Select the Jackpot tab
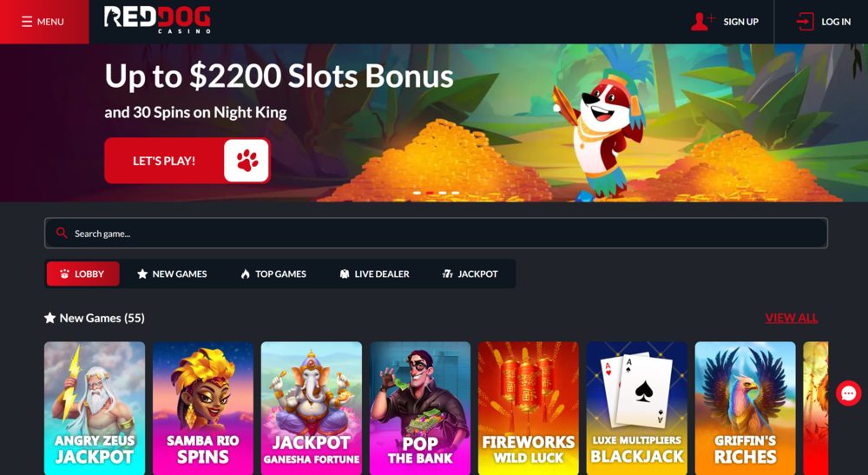Image resolution: width=868 pixels, height=475 pixels. (470, 274)
